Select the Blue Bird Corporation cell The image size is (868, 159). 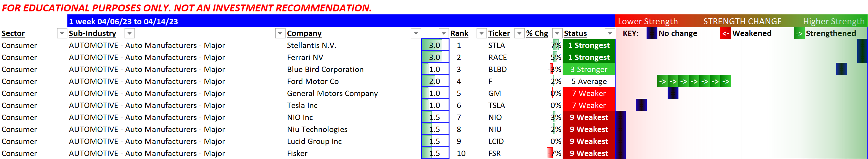(x=325, y=69)
